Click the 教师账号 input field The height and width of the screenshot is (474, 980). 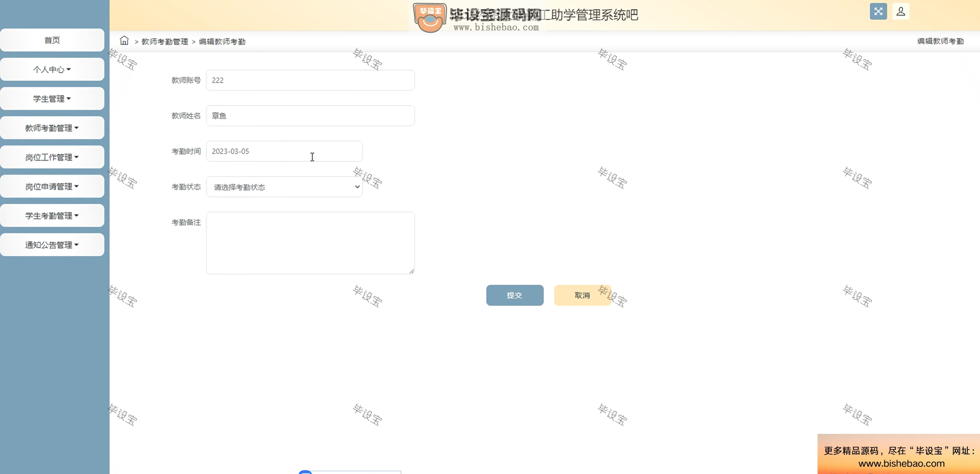point(310,80)
